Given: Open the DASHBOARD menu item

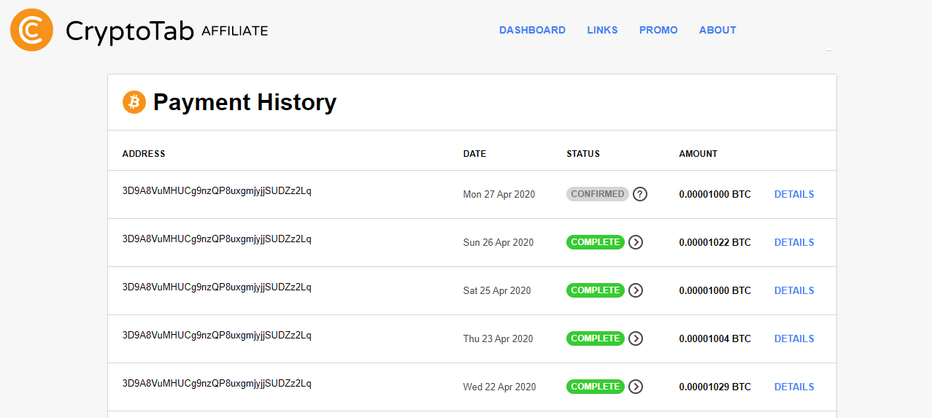Looking at the screenshot, I should pyautogui.click(x=532, y=30).
